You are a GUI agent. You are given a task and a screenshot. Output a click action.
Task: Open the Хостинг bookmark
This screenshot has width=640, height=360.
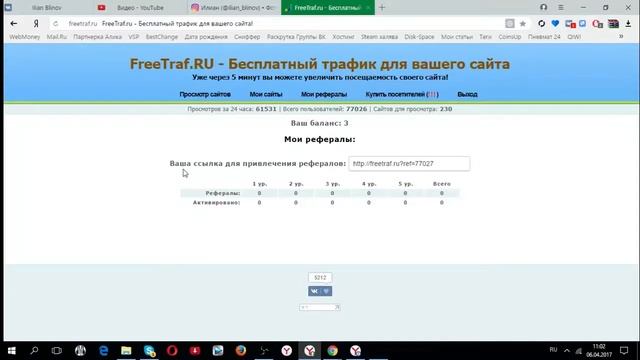click(x=343, y=37)
